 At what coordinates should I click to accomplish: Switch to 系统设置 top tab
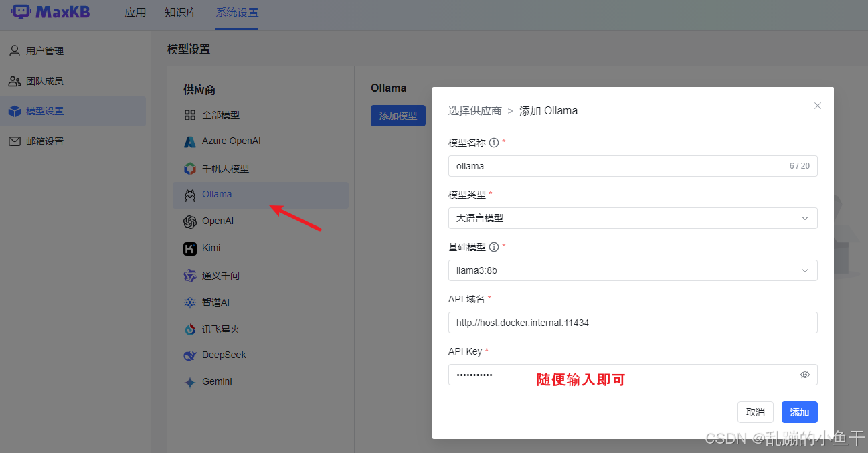coord(237,13)
